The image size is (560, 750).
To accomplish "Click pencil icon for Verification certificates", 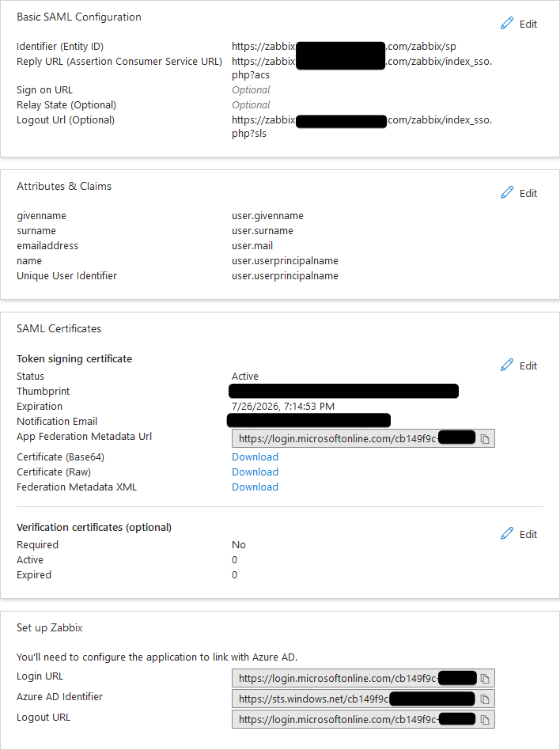I will [507, 534].
